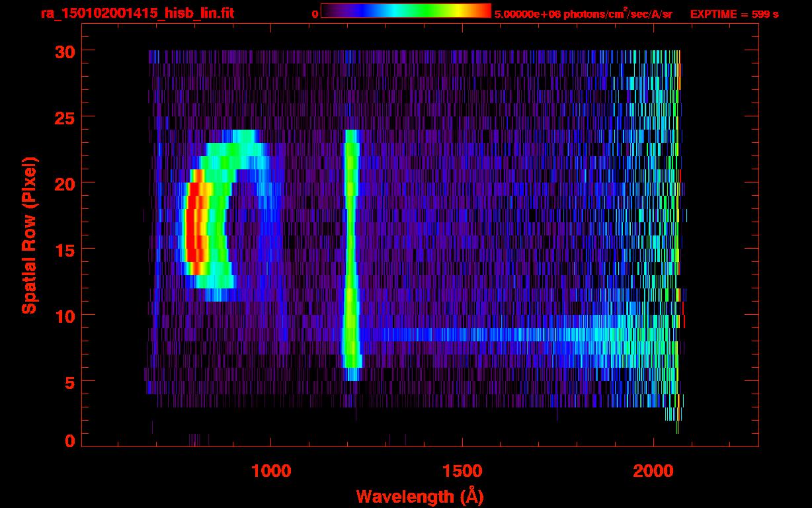Click the colorbar minimum label 0

click(x=315, y=14)
